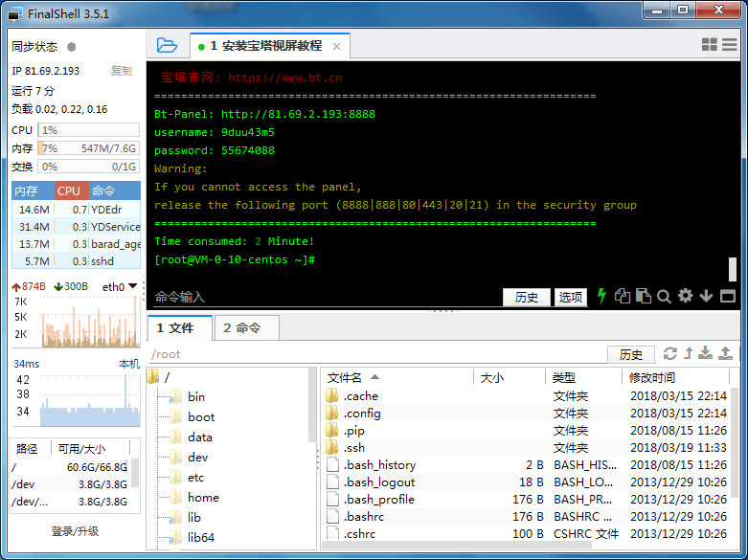This screenshot has height=560, width=748.
Task: Click the scroll-to-bottom down arrow icon
Action: pyautogui.click(x=707, y=297)
